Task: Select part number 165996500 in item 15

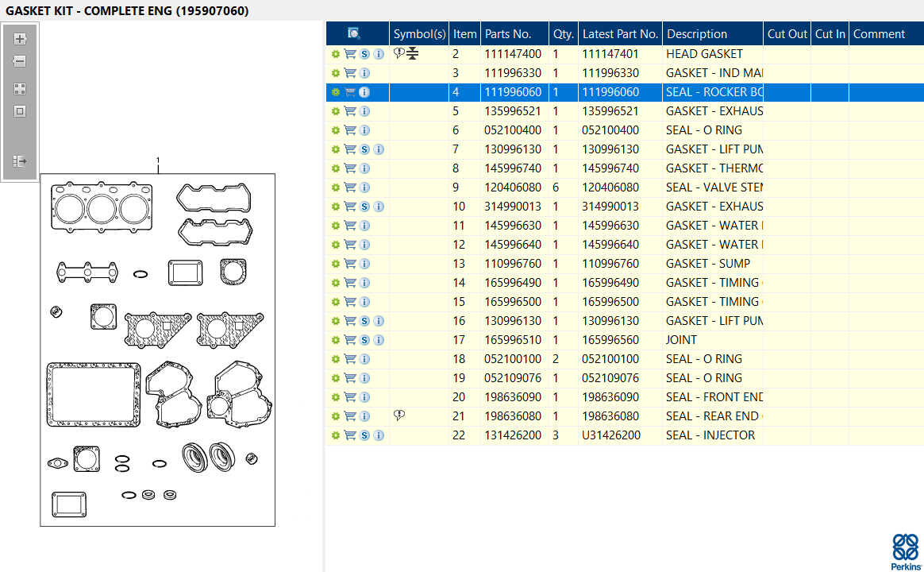Action: click(513, 302)
